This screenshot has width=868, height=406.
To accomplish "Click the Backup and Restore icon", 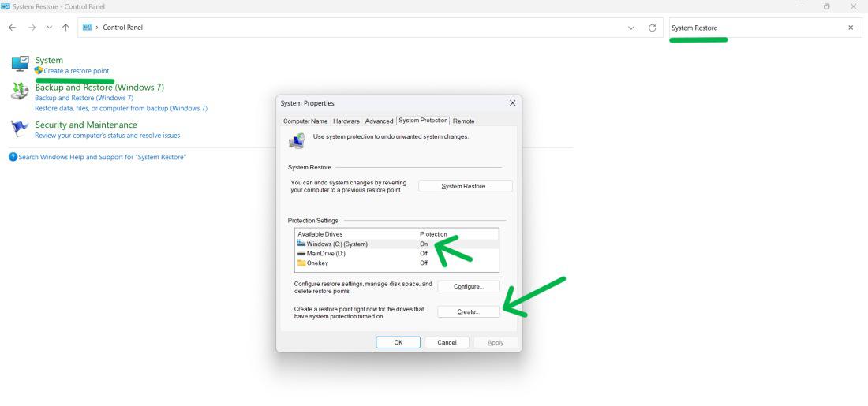I will [x=20, y=91].
